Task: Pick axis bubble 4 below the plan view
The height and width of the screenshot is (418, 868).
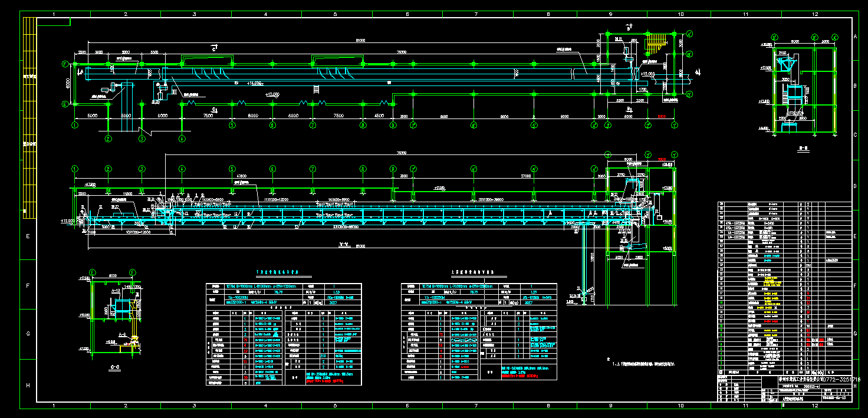Action: click(x=182, y=139)
